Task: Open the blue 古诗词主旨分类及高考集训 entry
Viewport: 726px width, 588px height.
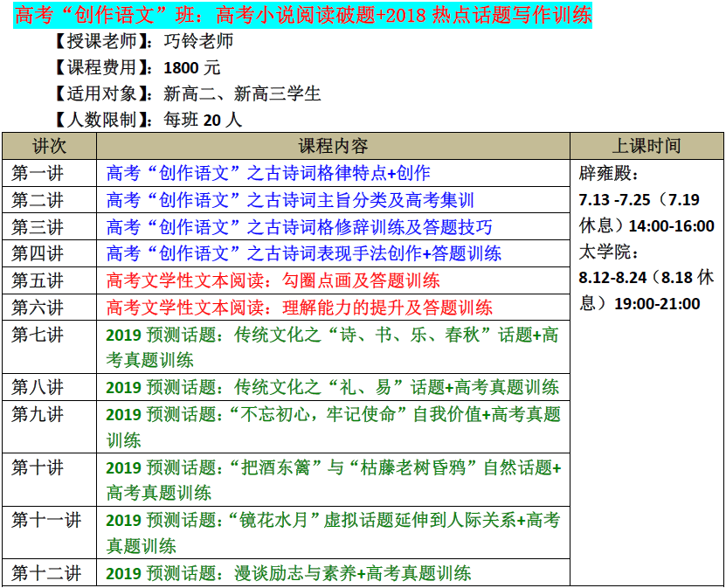Action: tap(290, 200)
